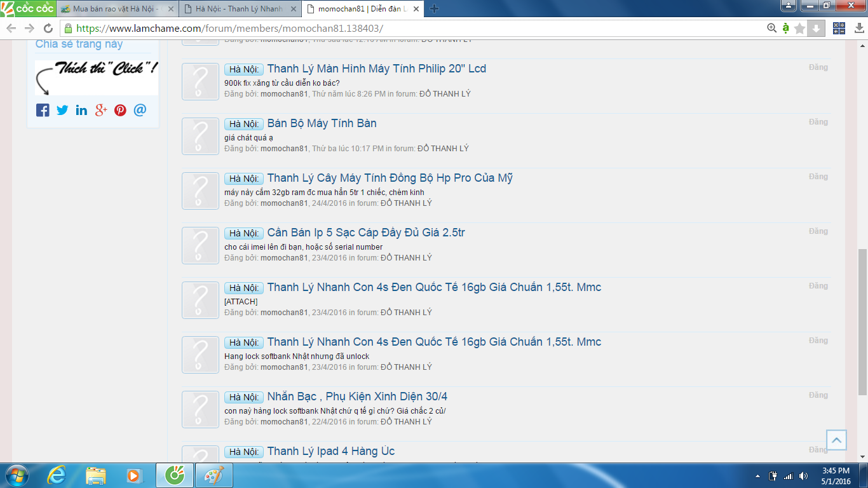Click 'Hà Nội:' prefix beside the Ipad 4 thread

[244, 452]
